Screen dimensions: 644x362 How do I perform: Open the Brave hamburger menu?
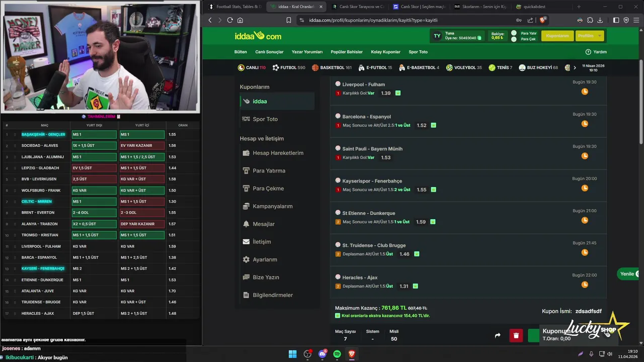(636, 20)
